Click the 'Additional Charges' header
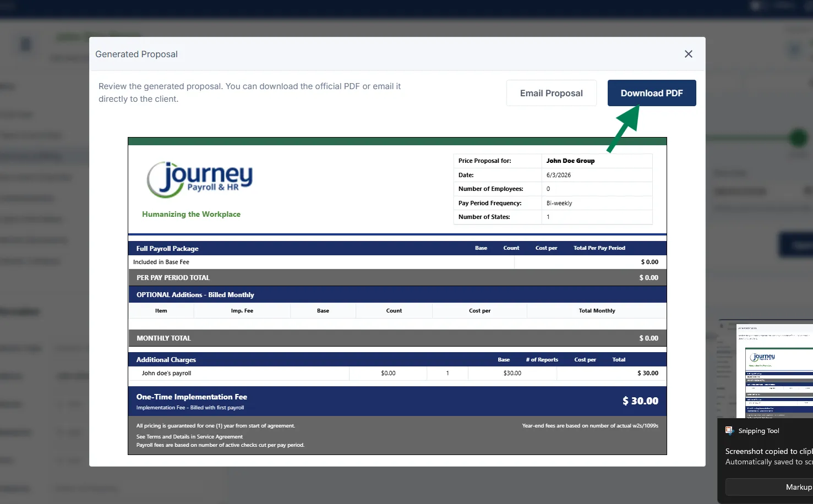Viewport: 813px width, 504px height. click(x=166, y=359)
